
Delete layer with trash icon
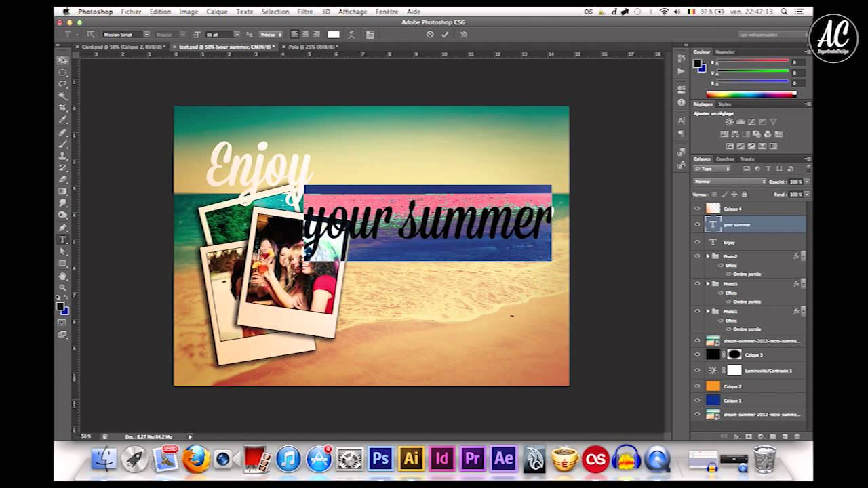(797, 436)
